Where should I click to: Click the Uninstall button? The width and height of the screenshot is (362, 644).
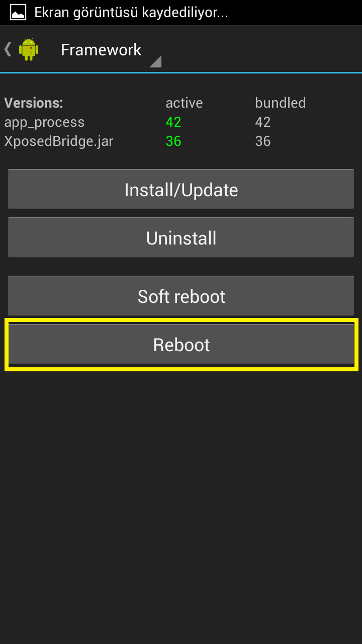pyautogui.click(x=181, y=238)
